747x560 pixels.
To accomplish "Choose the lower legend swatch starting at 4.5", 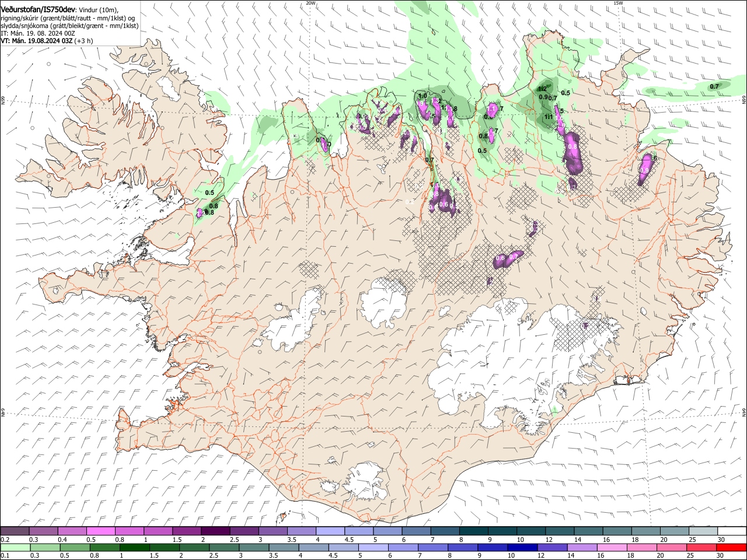I will click(343, 547).
